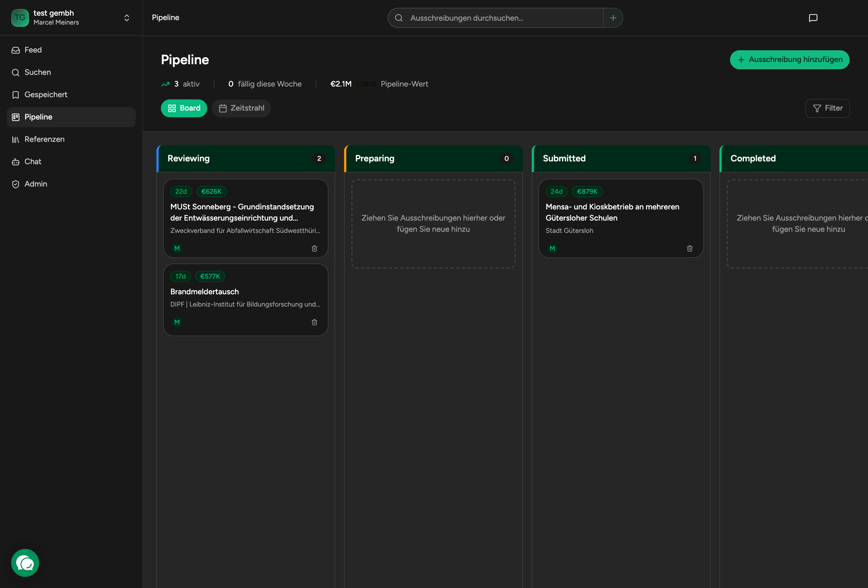868x588 pixels.
Task: Switch to Board view
Action: (184, 108)
